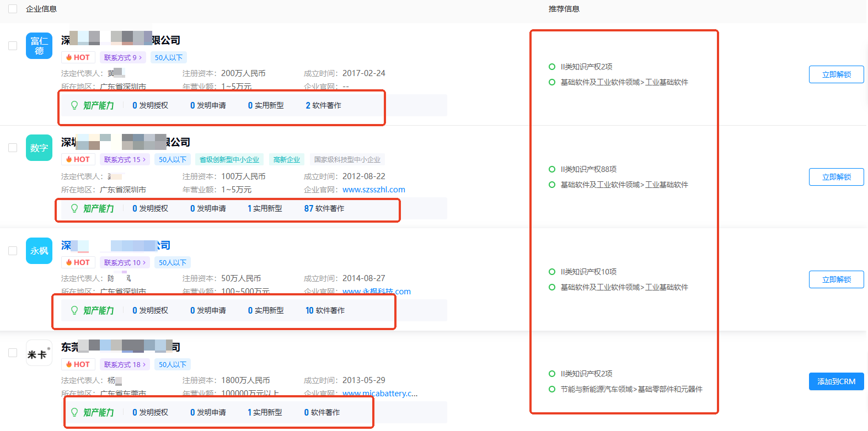This screenshot has height=431, width=868.
Task: Expand 联系方式 18 contact details
Action: [x=125, y=364]
